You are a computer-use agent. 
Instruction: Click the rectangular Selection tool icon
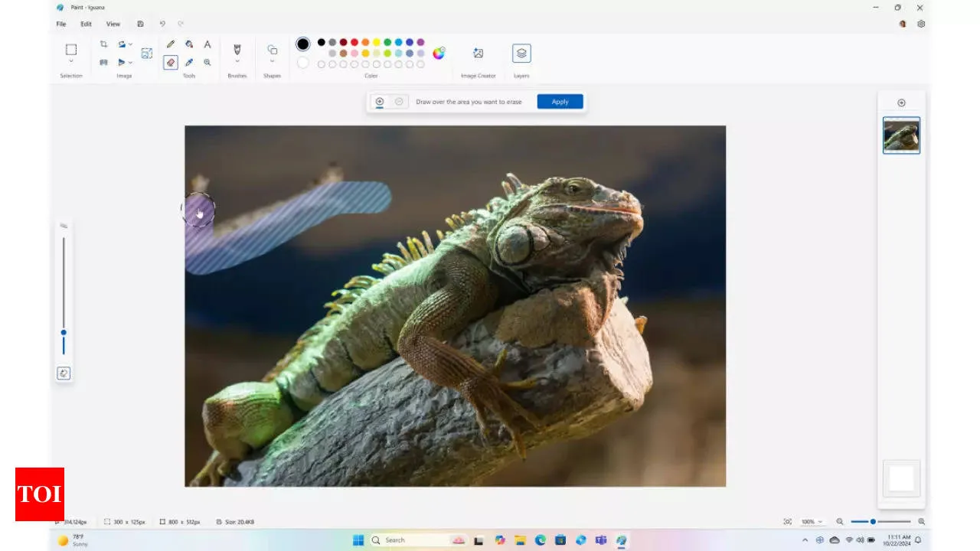[x=71, y=50]
